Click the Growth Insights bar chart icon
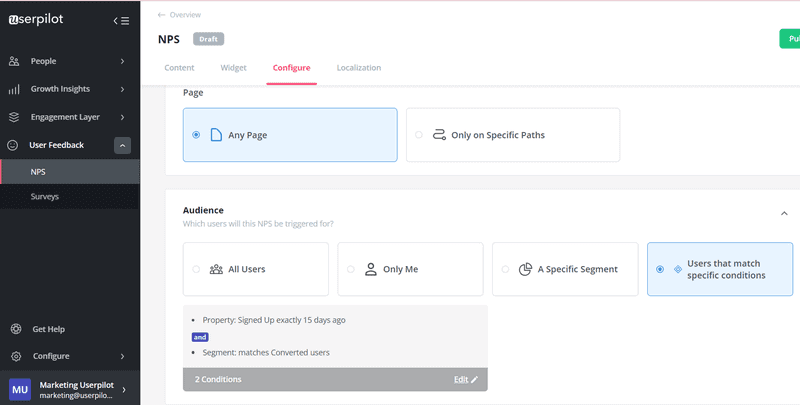This screenshot has width=800, height=405. (x=14, y=89)
